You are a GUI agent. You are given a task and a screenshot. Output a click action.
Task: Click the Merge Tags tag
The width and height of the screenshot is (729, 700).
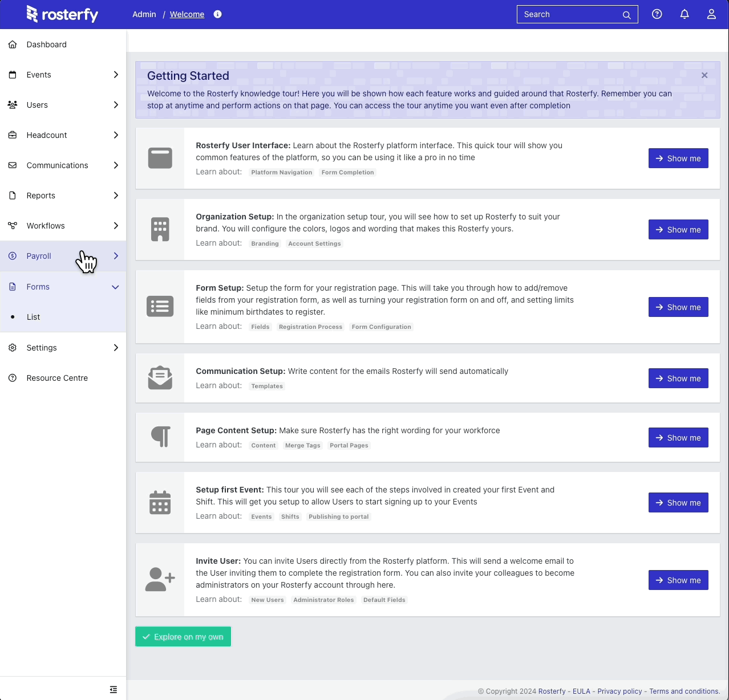click(303, 445)
